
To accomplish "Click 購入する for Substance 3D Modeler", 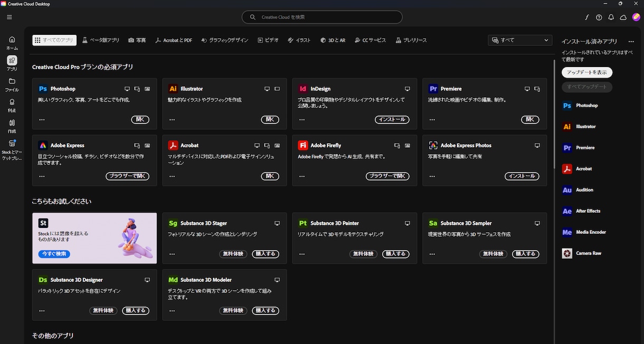I will [266, 311].
